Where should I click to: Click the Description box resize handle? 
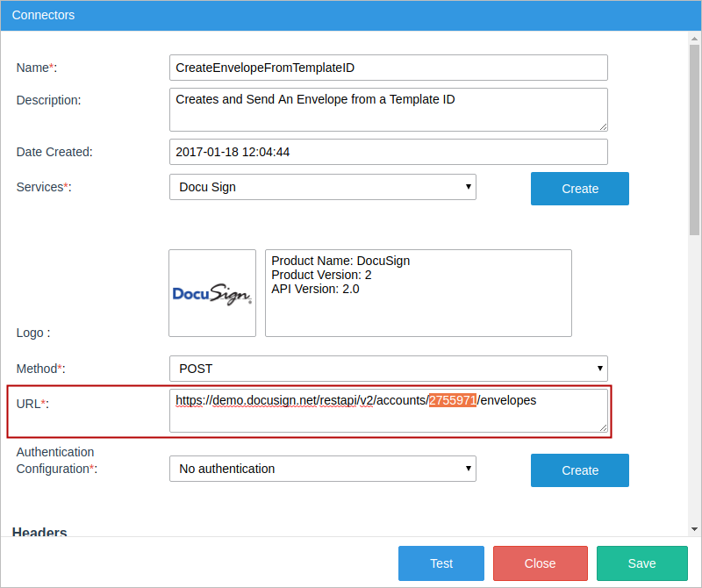point(603,126)
